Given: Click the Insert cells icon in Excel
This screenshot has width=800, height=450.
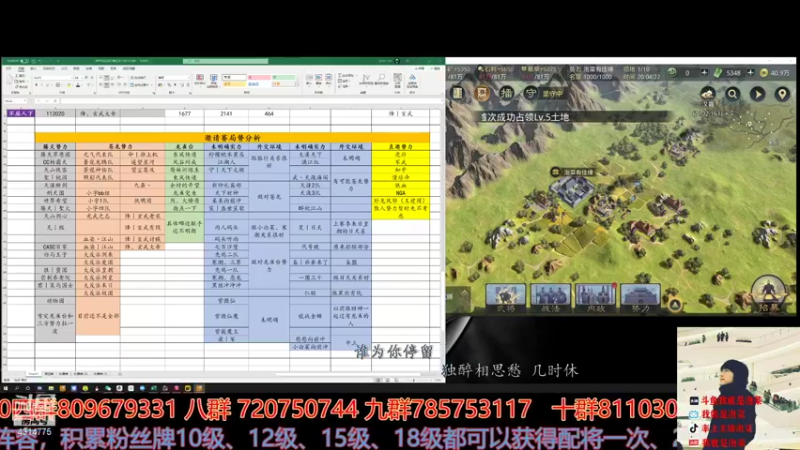Looking at the screenshot, I should pyautogui.click(x=309, y=80).
